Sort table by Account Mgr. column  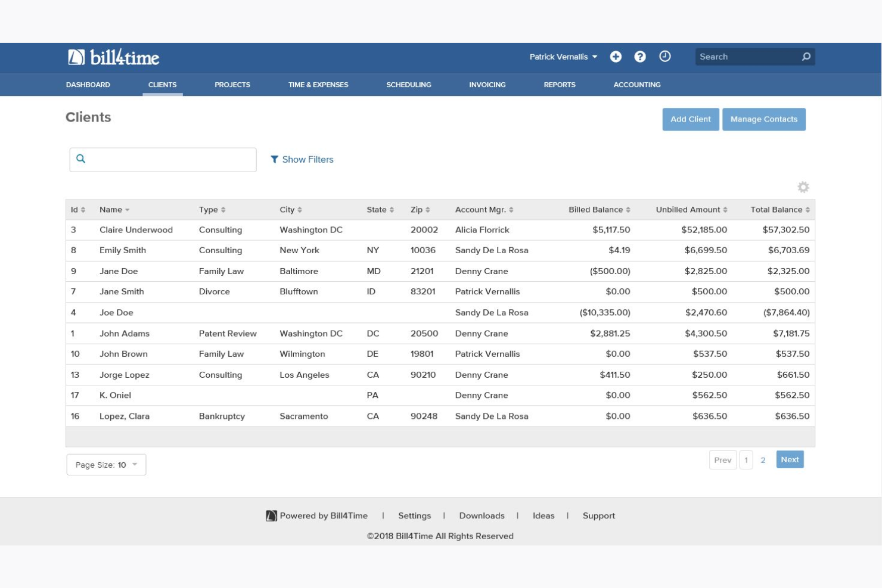[484, 210]
